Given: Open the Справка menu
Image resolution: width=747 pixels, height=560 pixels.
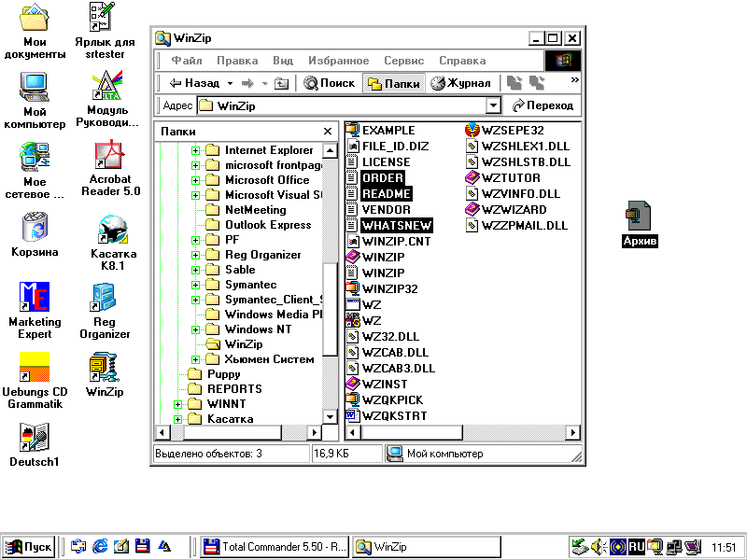Looking at the screenshot, I should pyautogui.click(x=462, y=61).
